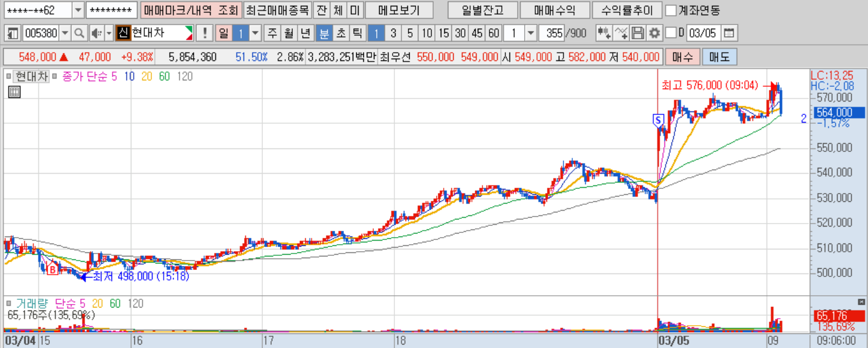Viewport: 868px width, 348px height.
Task: Select the 60 minute interval
Action: coord(494,33)
